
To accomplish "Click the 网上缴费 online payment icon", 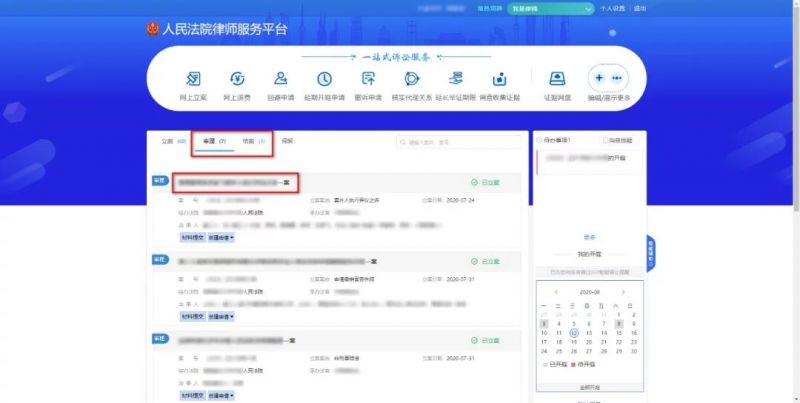I will pos(238,79).
